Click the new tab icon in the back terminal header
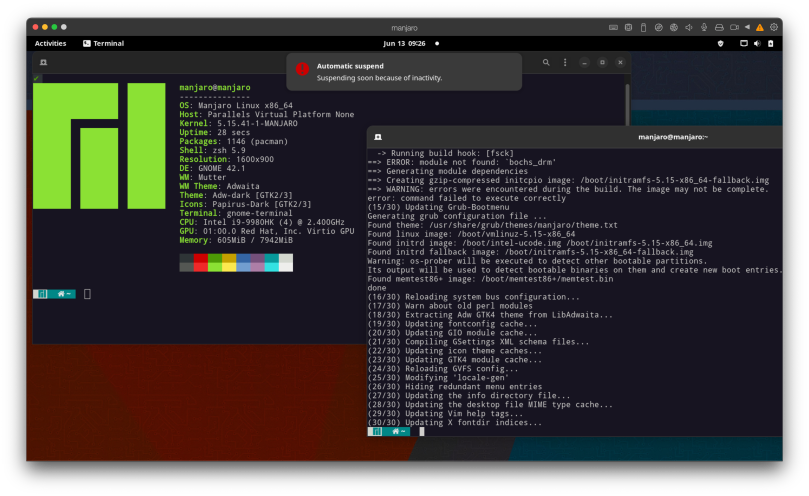This screenshot has width=809, height=496. click(43, 62)
